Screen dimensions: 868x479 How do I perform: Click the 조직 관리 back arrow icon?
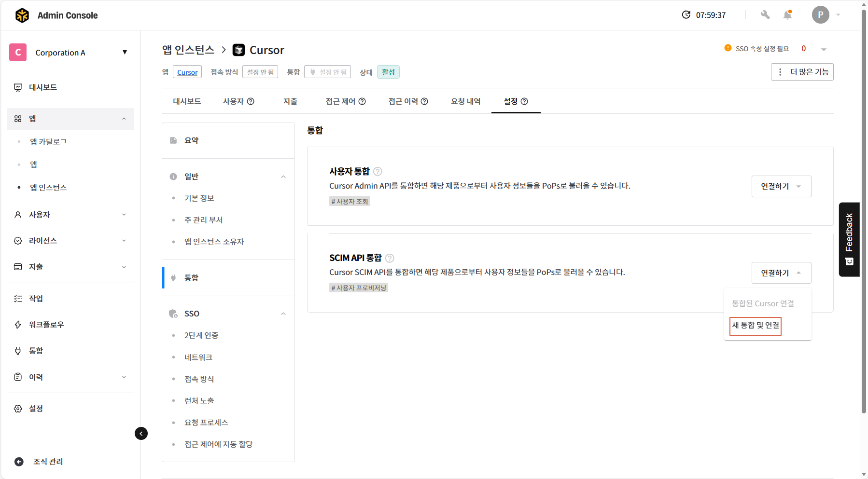coord(19,462)
